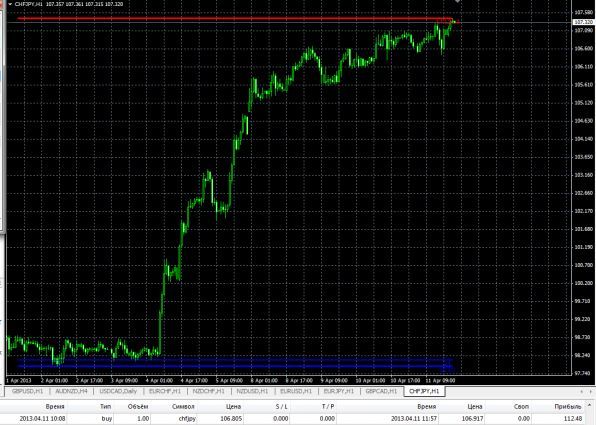Switch to the AUDNZD,H4 chart tab
Screen dimensions: 596x425
[x=71, y=391]
